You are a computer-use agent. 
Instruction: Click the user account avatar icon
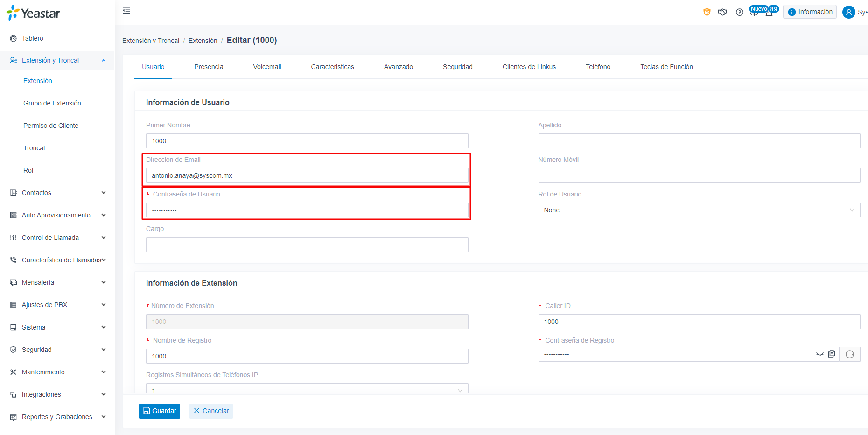(848, 12)
